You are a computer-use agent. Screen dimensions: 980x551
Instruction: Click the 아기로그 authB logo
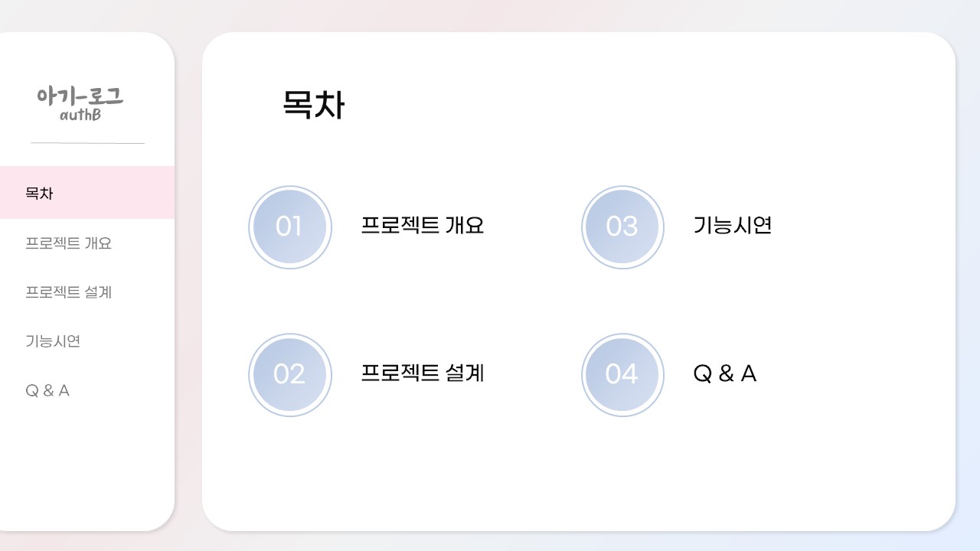tap(80, 103)
